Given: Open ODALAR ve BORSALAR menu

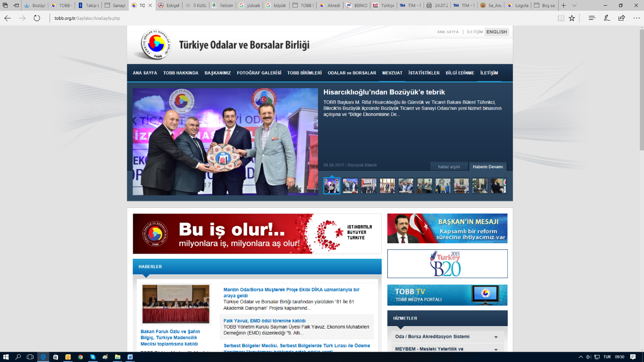Looking at the screenshot, I should coord(352,73).
